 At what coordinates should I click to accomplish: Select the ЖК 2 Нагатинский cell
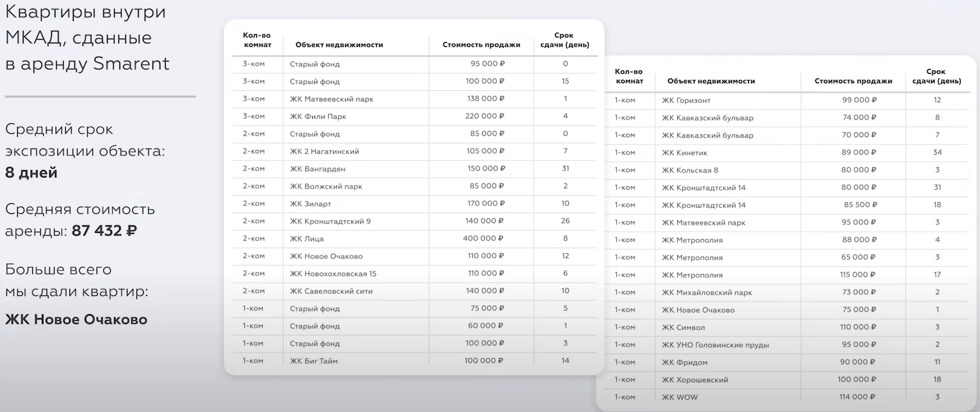324,151
